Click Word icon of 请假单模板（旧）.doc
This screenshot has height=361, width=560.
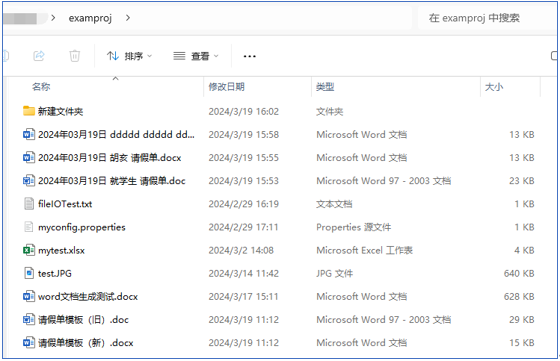29,320
